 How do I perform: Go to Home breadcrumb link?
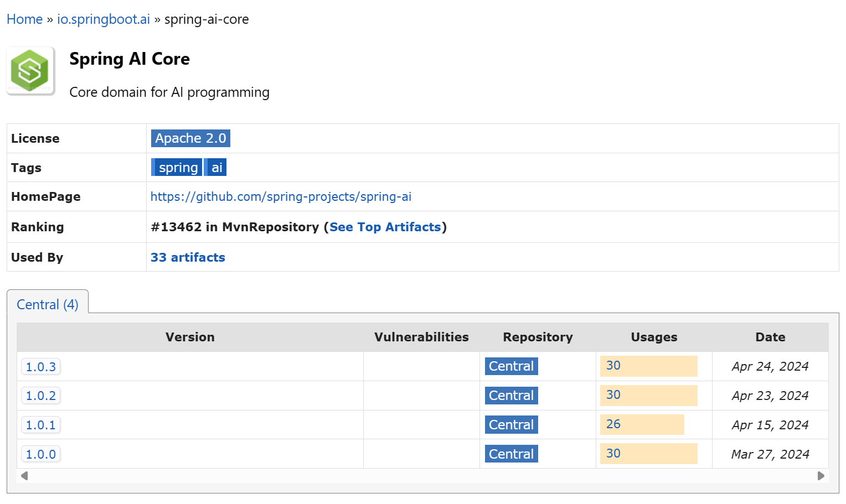point(24,19)
